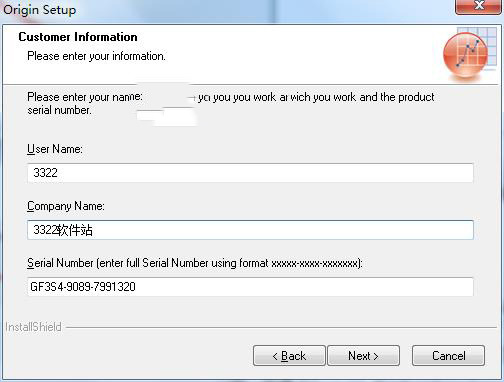
Task: Select the Company Name text box
Action: coord(250,230)
